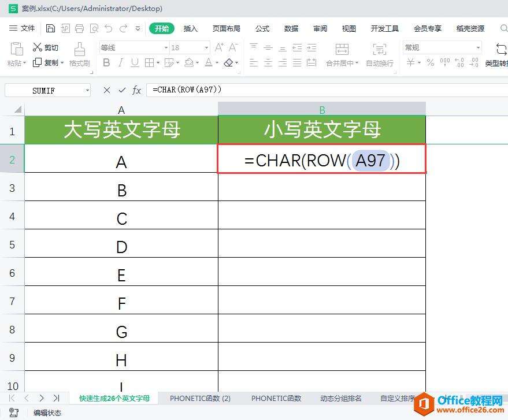Open the PHONETIC函数 (2) sheet tab

tap(200, 398)
